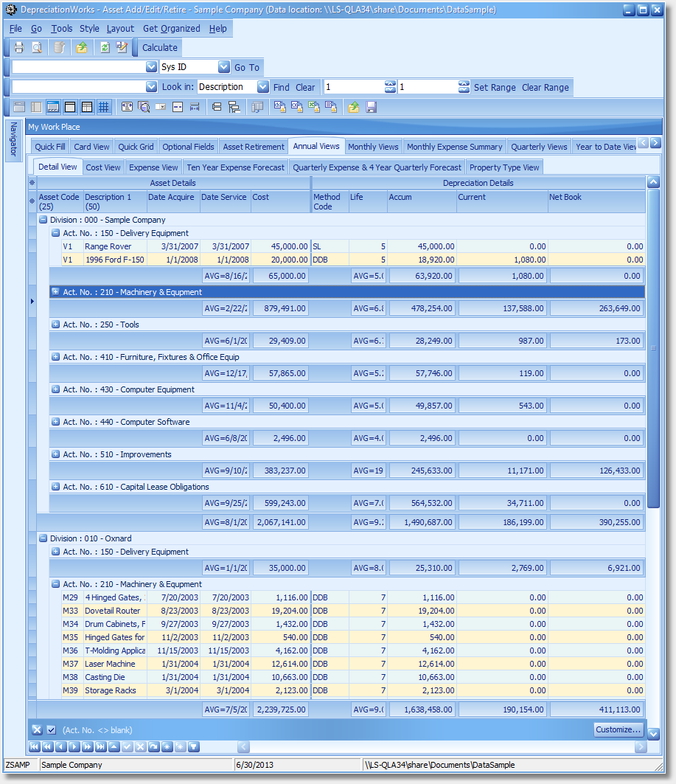Click the grid lines layout icon
Screen dimensions: 676x784
coord(103,107)
